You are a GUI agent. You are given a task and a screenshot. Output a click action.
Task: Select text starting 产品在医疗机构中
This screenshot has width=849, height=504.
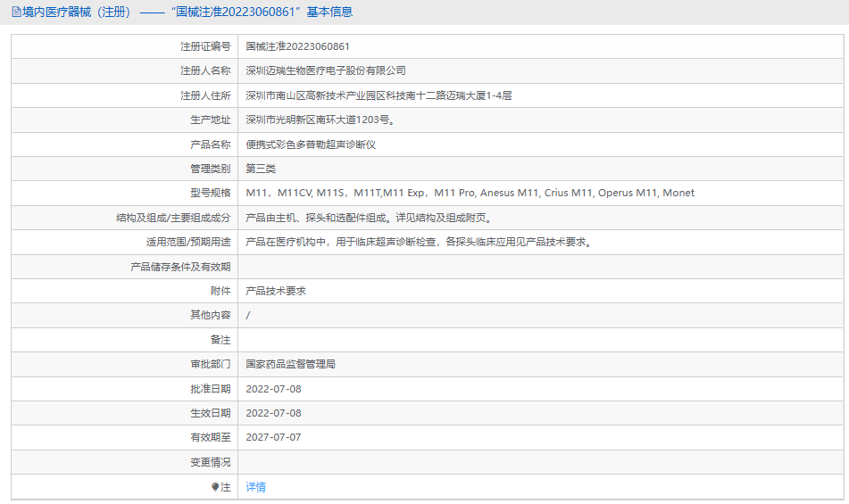point(420,243)
